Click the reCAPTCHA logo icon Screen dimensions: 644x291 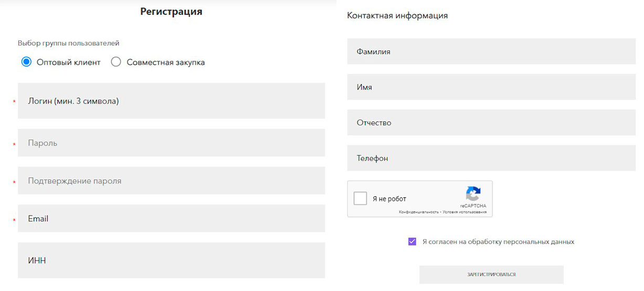click(x=473, y=193)
